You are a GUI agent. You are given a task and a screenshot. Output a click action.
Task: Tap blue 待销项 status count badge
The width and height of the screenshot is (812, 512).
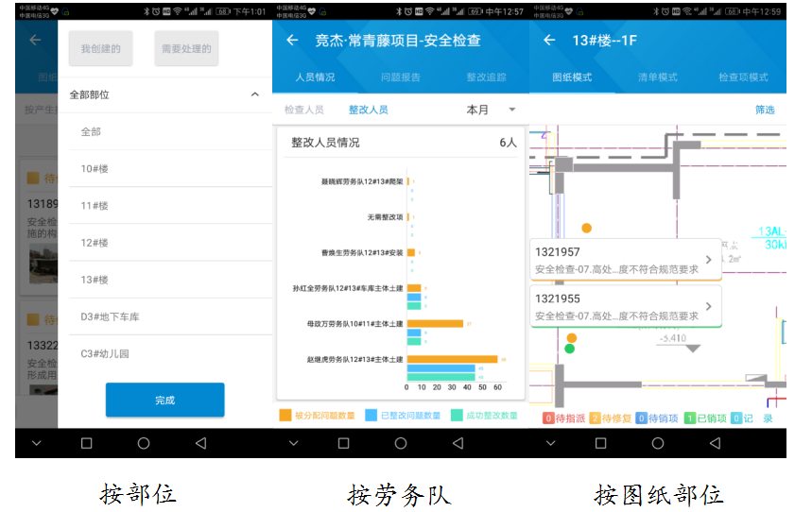tap(642, 418)
